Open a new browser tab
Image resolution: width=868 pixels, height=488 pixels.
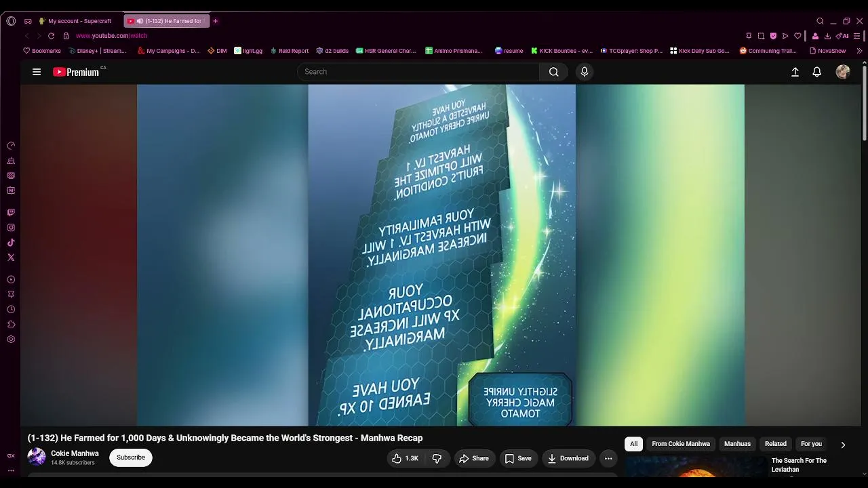(216, 21)
